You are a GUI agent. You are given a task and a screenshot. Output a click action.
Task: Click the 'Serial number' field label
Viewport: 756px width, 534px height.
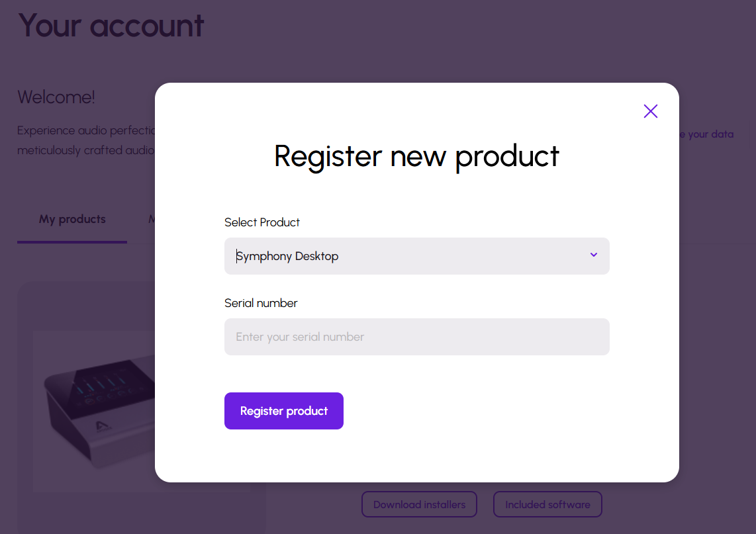tap(261, 303)
